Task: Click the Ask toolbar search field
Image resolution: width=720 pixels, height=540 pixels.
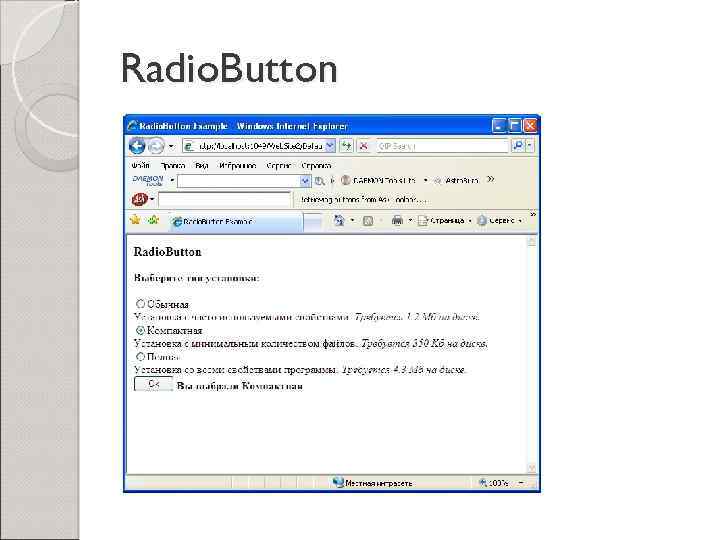Action: pos(225,200)
